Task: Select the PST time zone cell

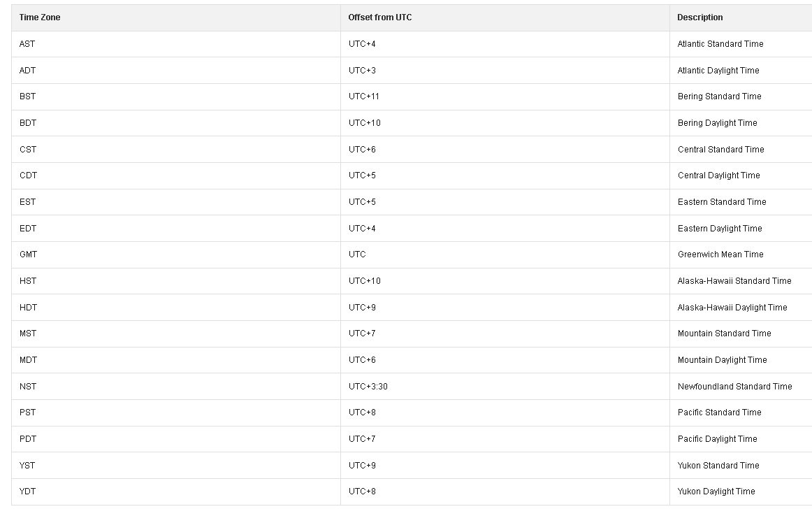Action: click(x=175, y=413)
